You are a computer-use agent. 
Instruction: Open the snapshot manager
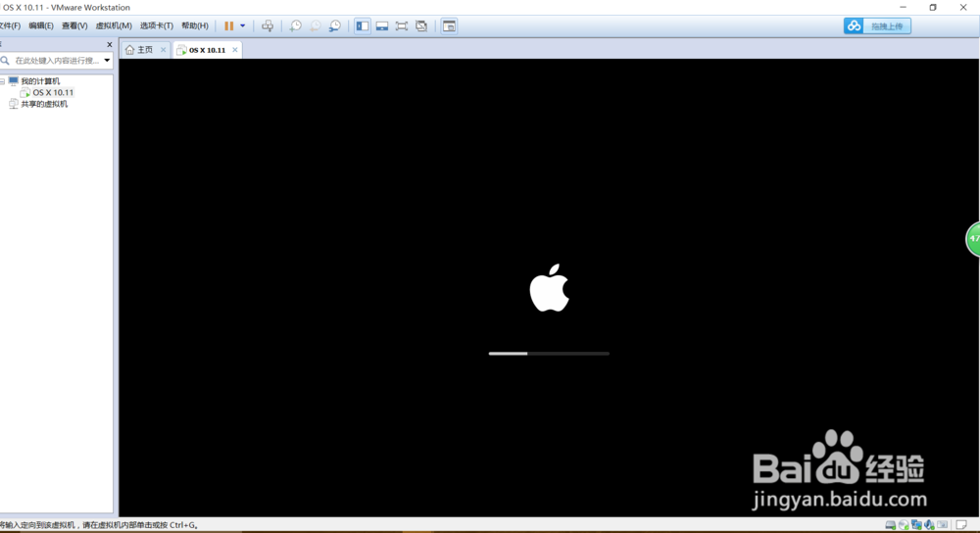click(x=335, y=25)
